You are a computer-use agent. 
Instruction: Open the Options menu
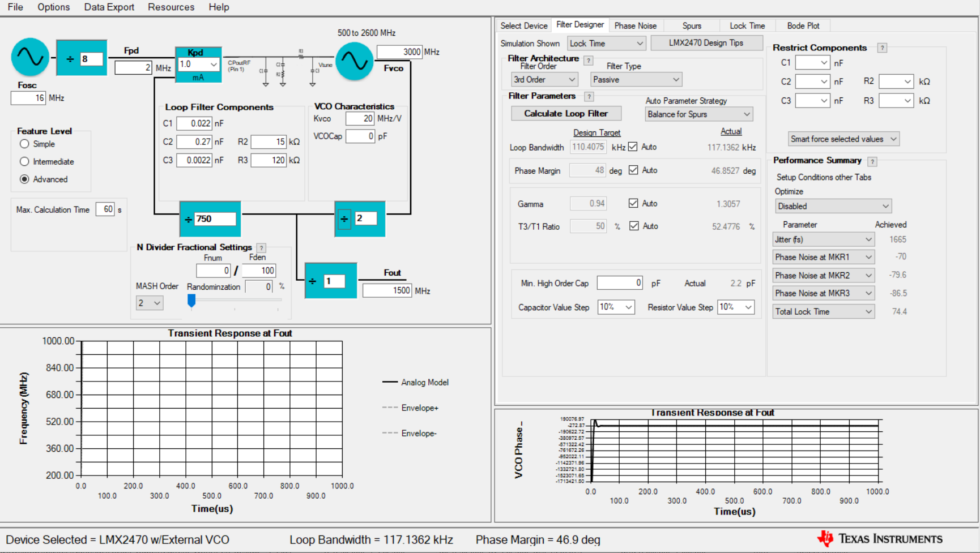[54, 7]
